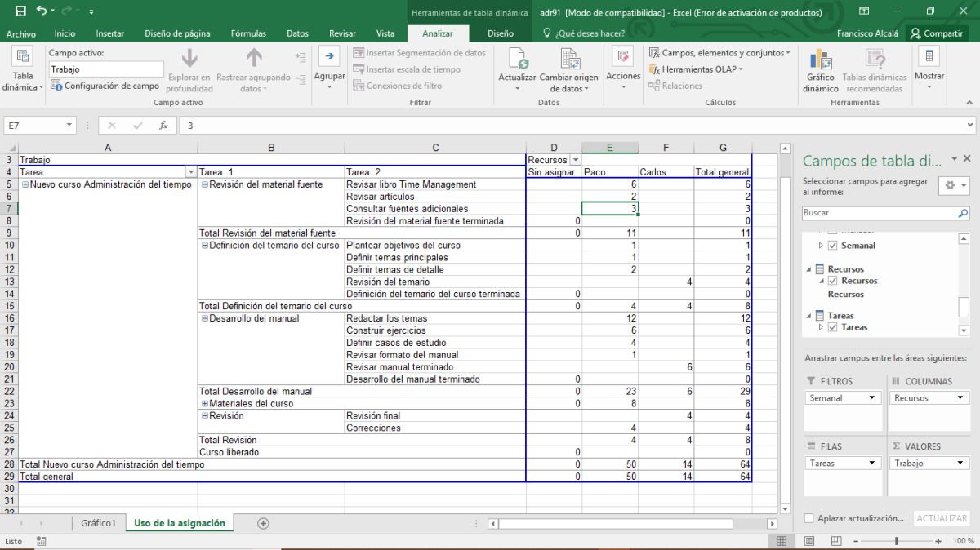Screen dimensions: 980x550
Task: Click the Campo activo Trabajo text box
Action: 105,69
